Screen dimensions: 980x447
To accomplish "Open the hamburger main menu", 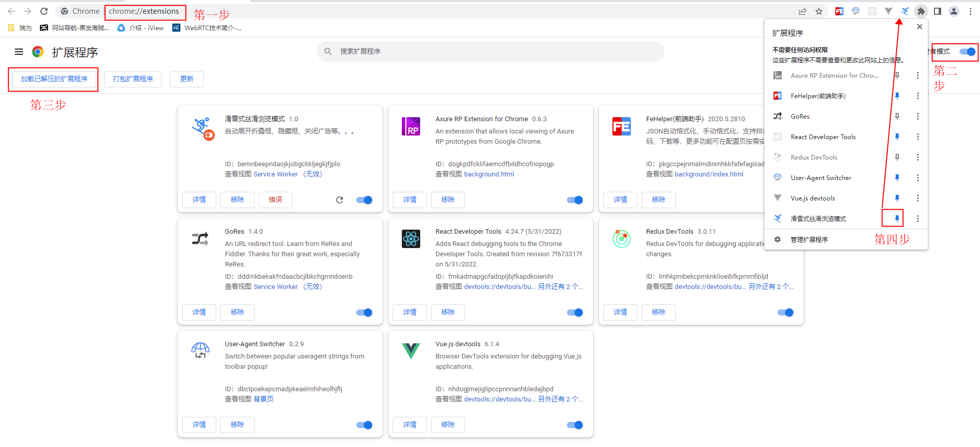I will (x=19, y=52).
